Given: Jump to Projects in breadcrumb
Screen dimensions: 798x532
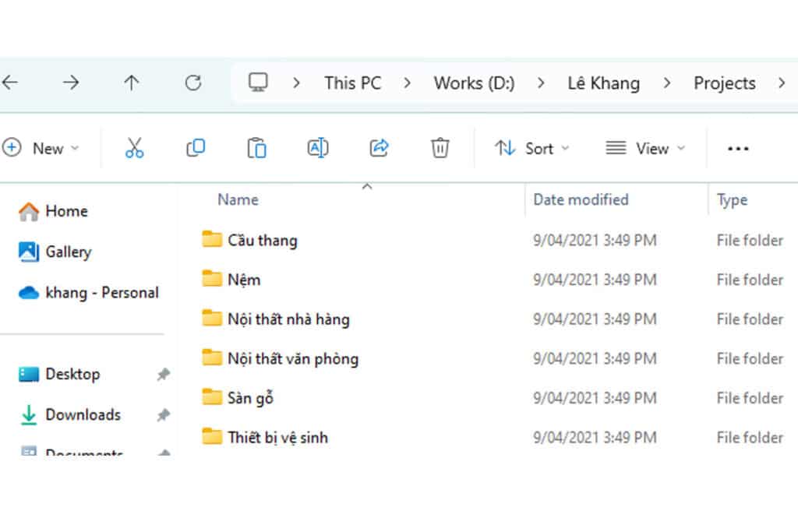Looking at the screenshot, I should 724,83.
